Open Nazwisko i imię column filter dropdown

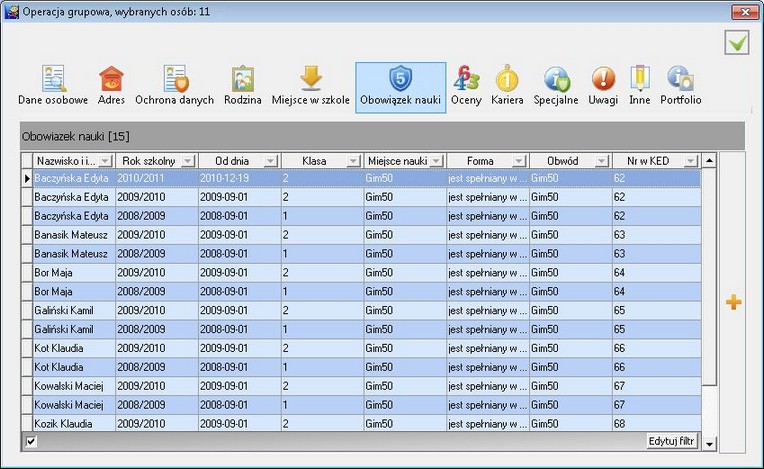[106, 161]
